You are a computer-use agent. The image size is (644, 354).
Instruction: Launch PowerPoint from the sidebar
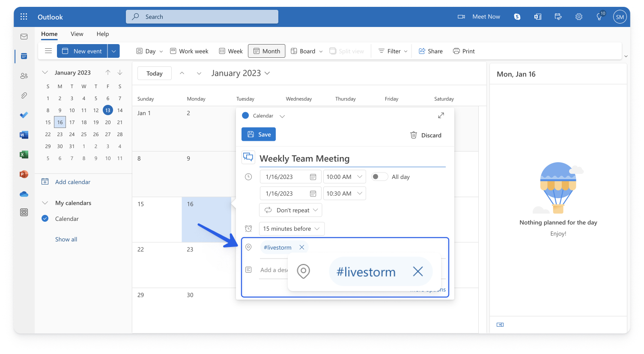[x=24, y=174]
